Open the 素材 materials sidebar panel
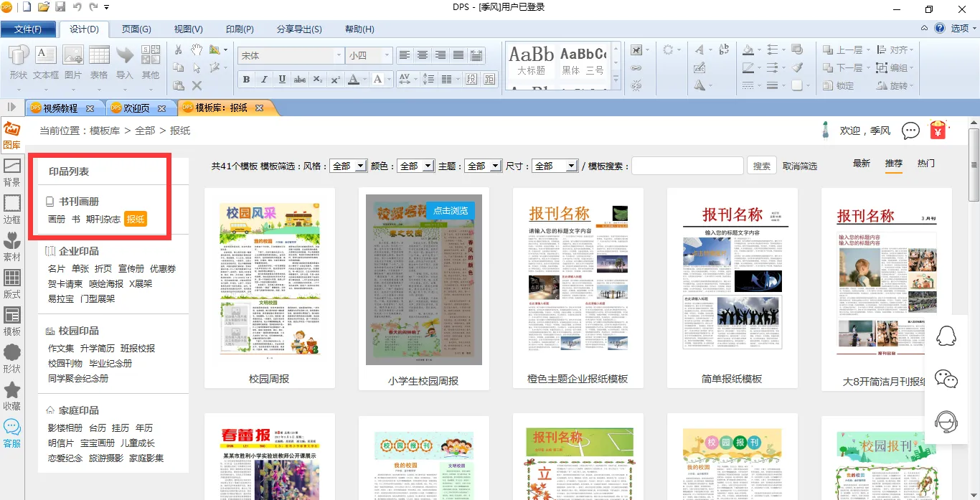The width and height of the screenshot is (980, 500). pos(12,246)
